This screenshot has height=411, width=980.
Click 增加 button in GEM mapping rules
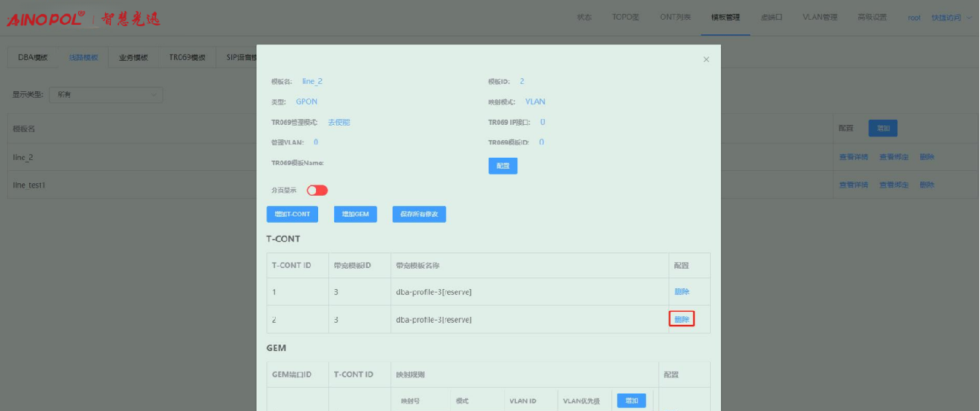631,401
